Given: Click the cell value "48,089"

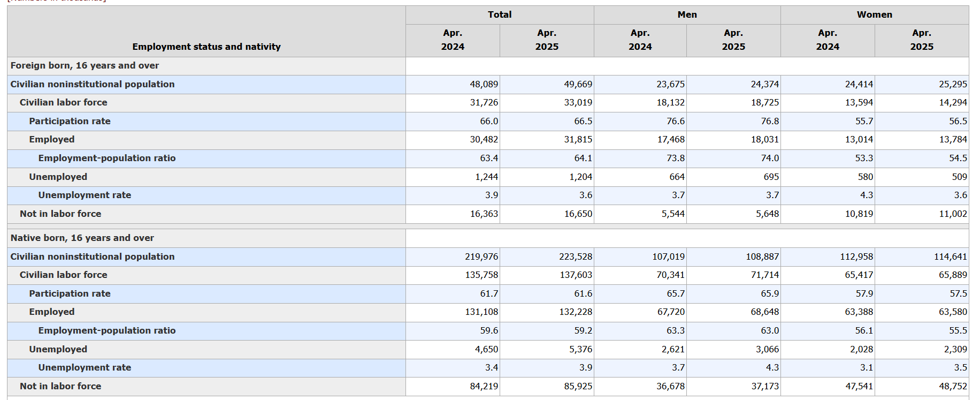Looking at the screenshot, I should click(x=484, y=84).
